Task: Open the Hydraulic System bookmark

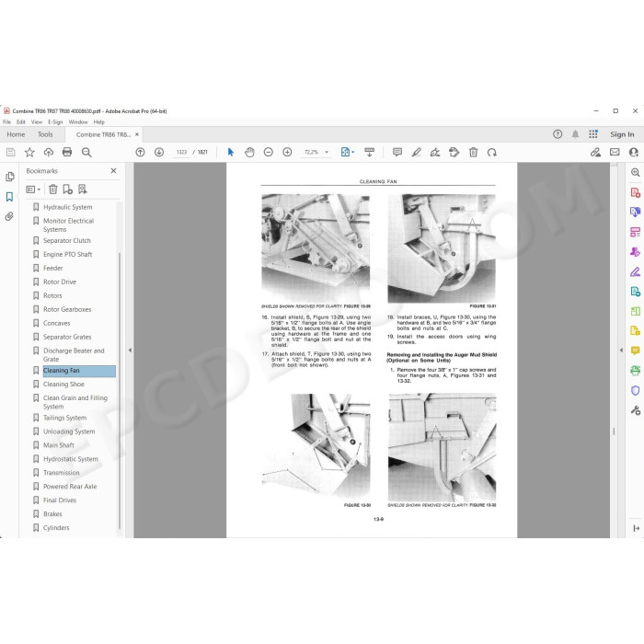Action: [68, 207]
